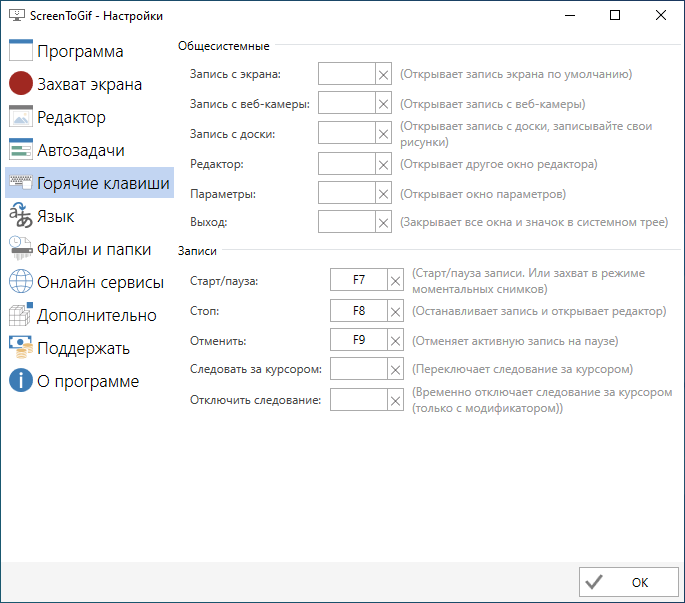Click hint "Переключает следование за курсором"
This screenshot has height=603, width=685.
point(522,369)
